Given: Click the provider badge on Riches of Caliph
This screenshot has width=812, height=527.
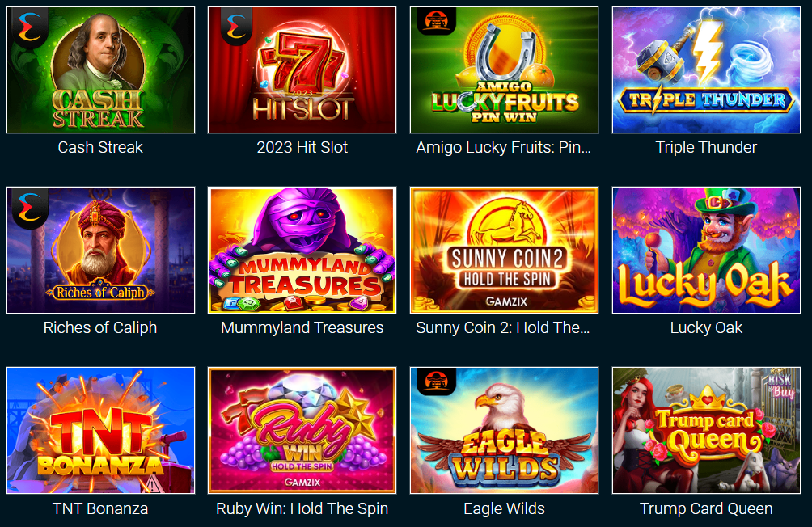Looking at the screenshot, I should pyautogui.click(x=30, y=209).
